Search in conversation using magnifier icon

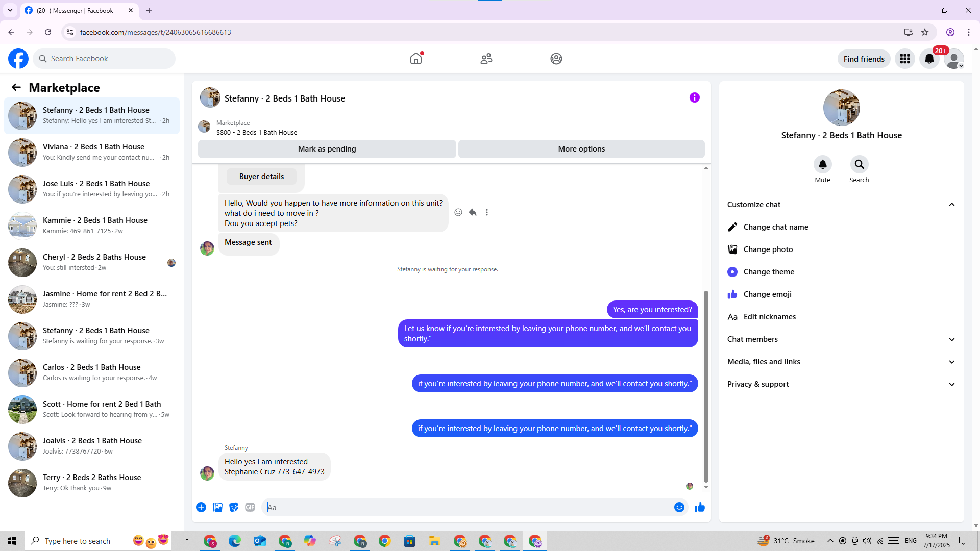coord(860,164)
